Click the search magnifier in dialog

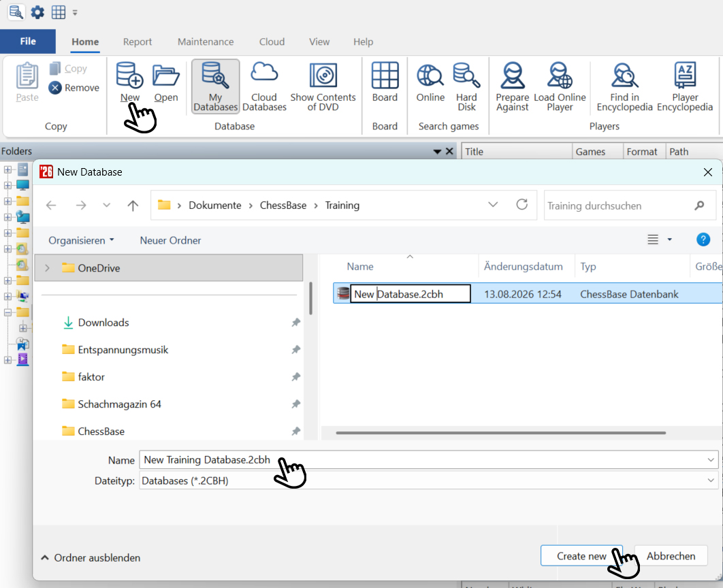coord(699,205)
